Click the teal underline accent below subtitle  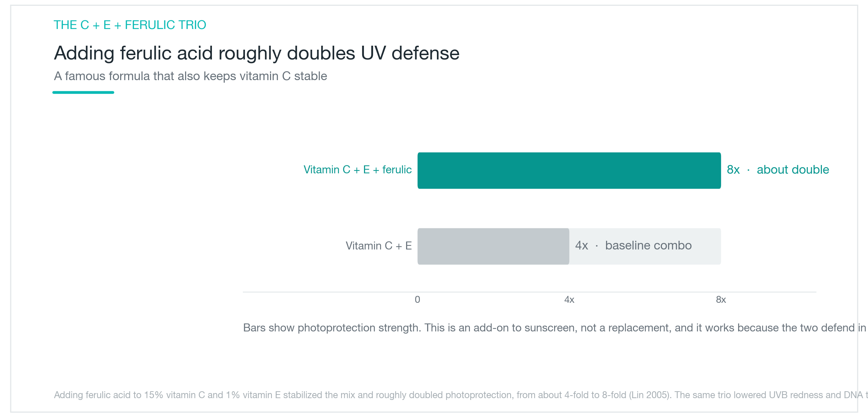(83, 92)
